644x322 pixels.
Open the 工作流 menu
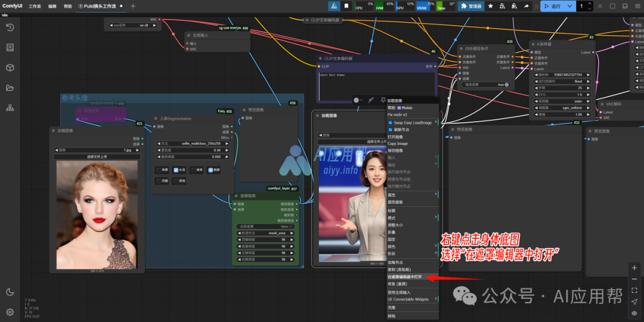pyautogui.click(x=35, y=6)
